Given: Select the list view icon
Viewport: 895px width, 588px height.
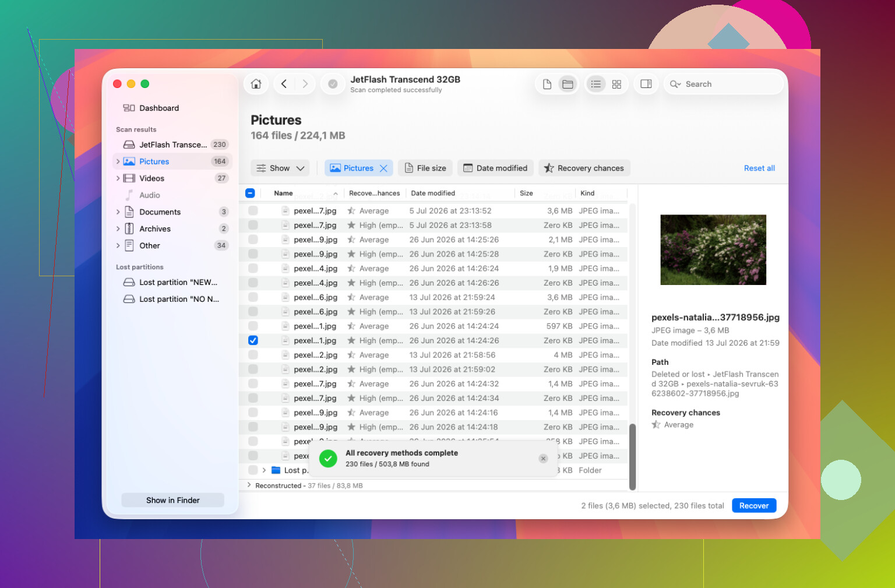Looking at the screenshot, I should pyautogui.click(x=596, y=84).
